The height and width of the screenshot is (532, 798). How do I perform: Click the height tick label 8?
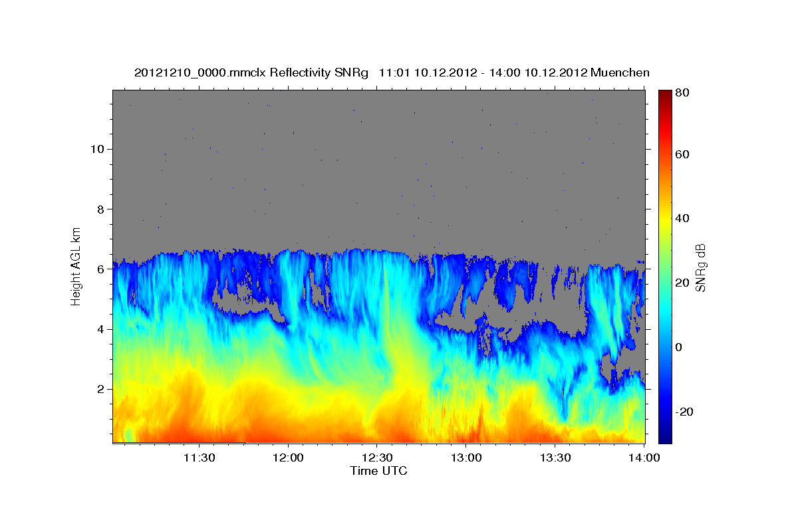(99, 209)
